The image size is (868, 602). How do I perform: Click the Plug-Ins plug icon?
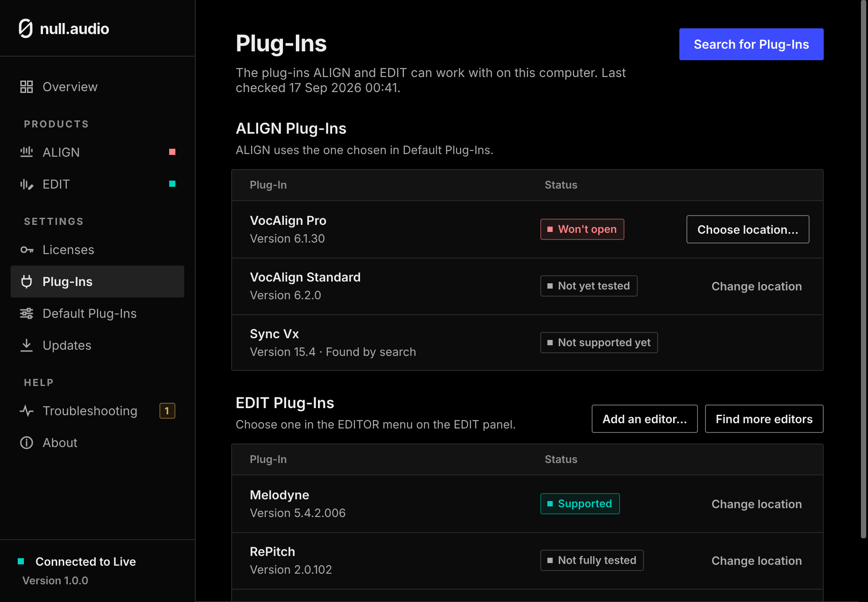27,282
